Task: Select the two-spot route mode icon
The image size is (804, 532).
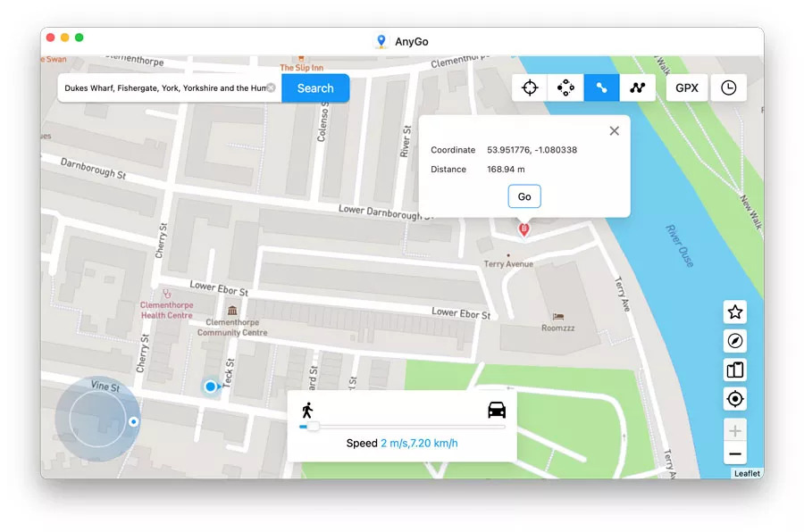Action: (601, 87)
